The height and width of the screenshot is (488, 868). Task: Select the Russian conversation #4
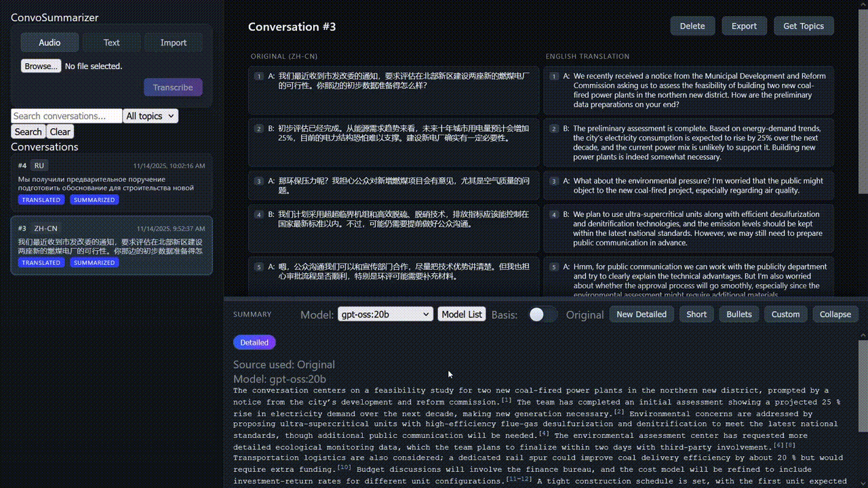113,183
